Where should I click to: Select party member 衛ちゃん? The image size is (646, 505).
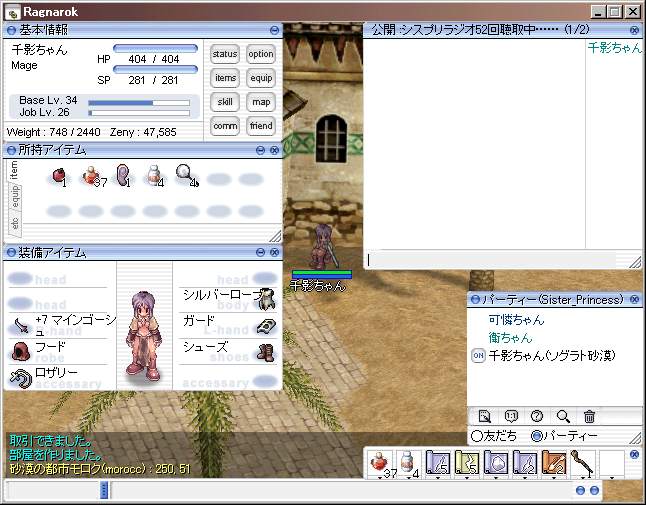pyautogui.click(x=510, y=338)
